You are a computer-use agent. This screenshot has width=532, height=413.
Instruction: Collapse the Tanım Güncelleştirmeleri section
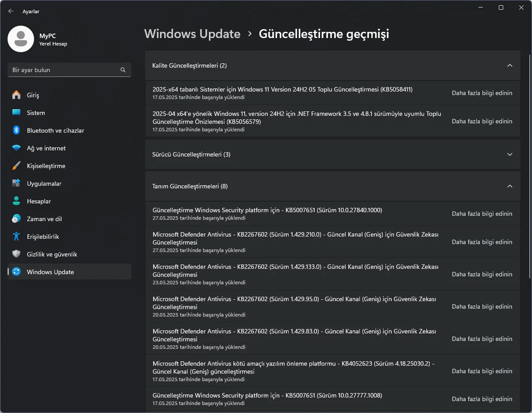pyautogui.click(x=509, y=186)
